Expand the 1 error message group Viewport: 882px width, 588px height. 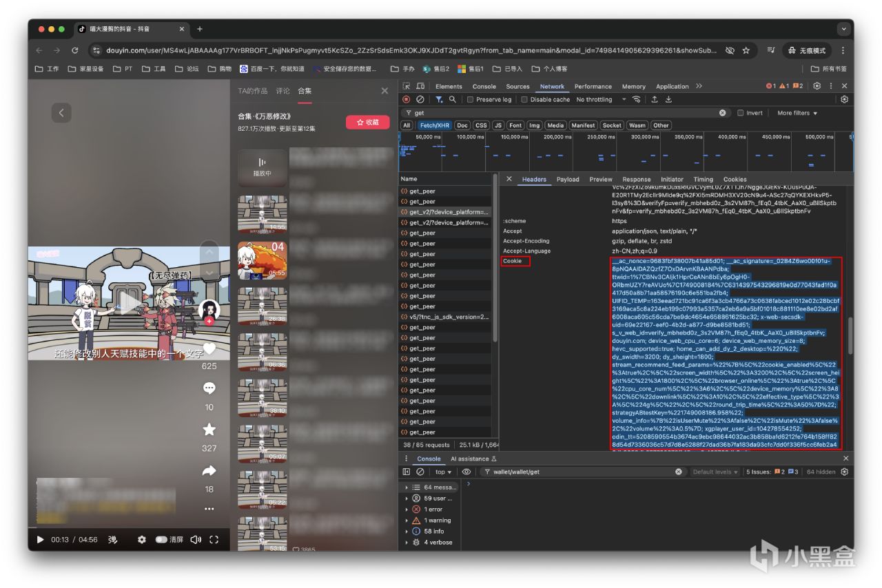[x=407, y=510]
